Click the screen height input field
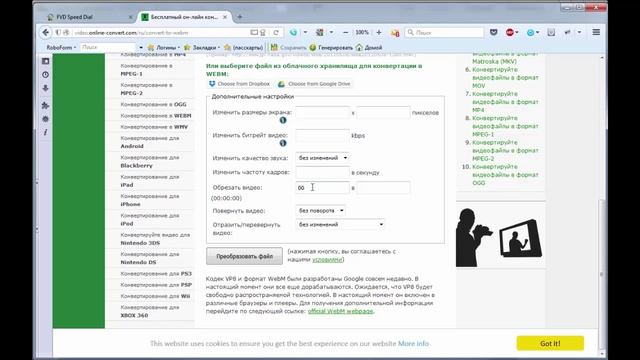 [383, 113]
